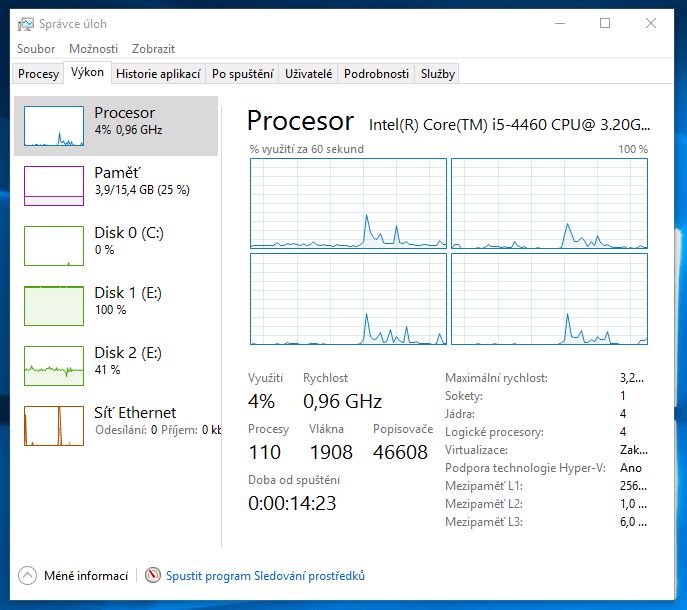Click the Mezipaměť L2 label

[x=484, y=504]
